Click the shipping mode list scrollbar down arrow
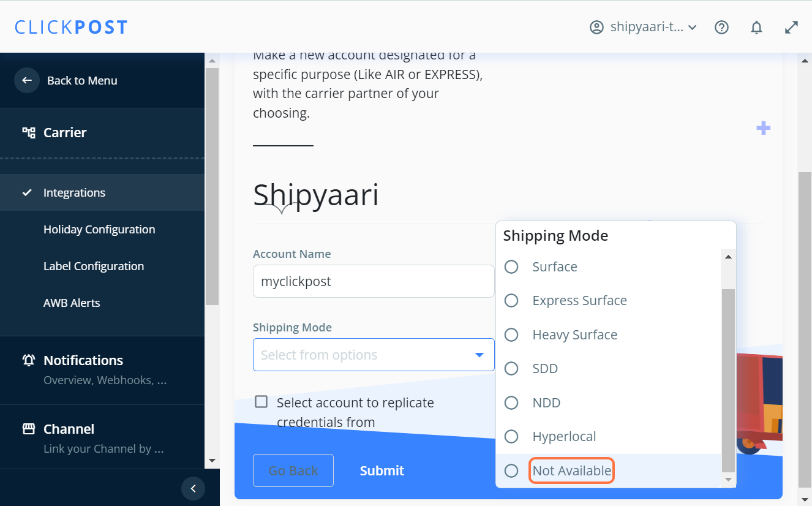 [728, 480]
